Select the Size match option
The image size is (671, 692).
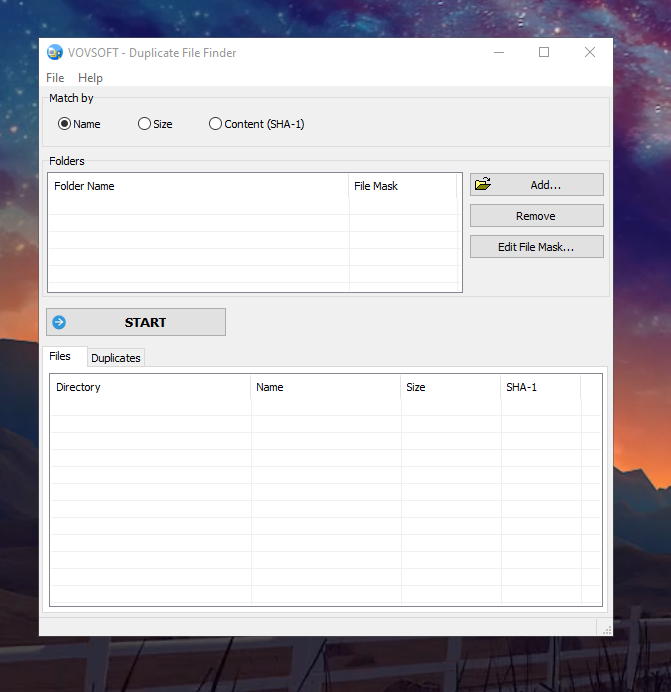click(145, 124)
